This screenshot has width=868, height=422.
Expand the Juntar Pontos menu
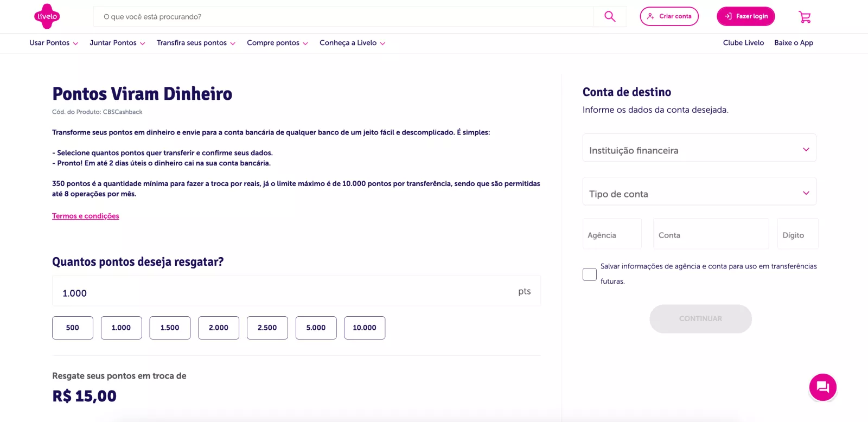click(x=117, y=43)
